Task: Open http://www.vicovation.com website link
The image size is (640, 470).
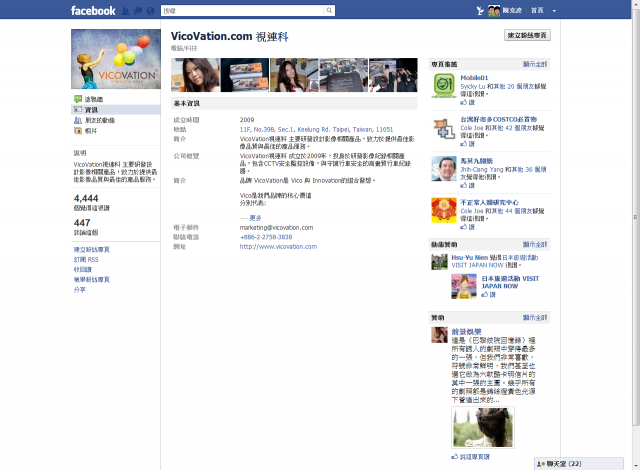Action: (278, 247)
